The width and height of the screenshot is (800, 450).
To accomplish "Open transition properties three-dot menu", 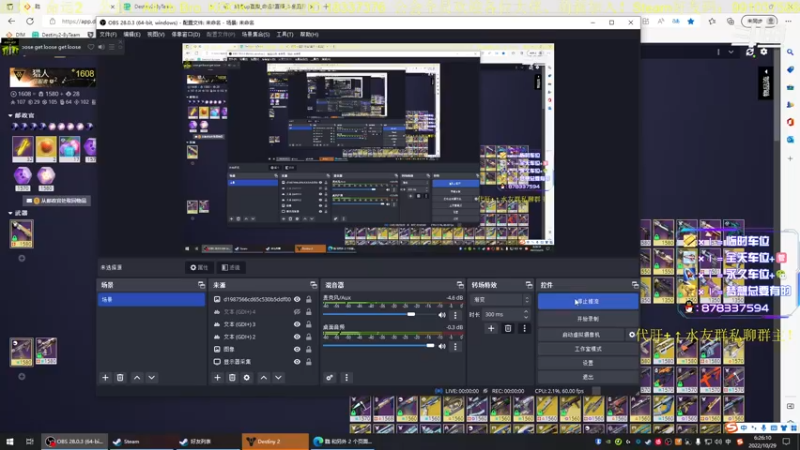I will pos(524,329).
